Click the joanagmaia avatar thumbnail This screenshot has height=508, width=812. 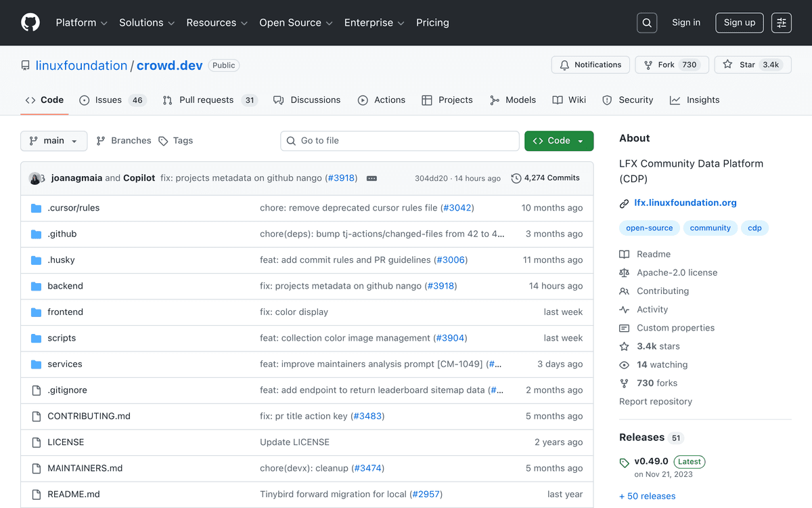(36, 178)
